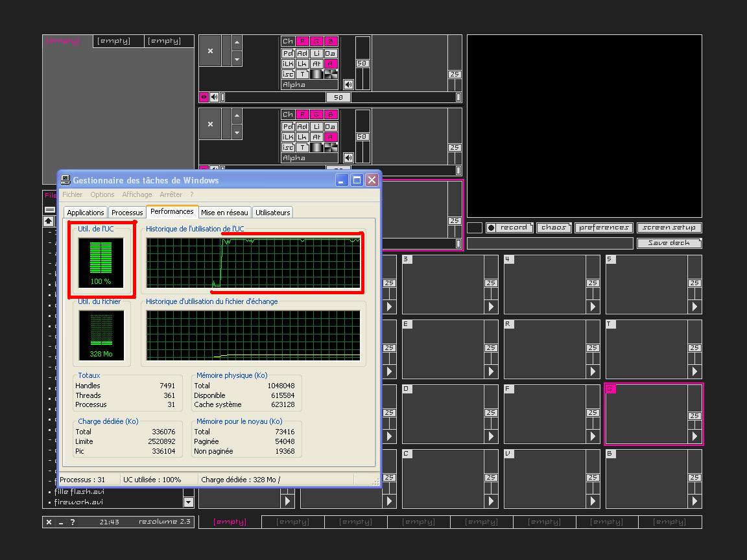
Task: Minimize Resolume via the dash icon
Action: tap(61, 522)
